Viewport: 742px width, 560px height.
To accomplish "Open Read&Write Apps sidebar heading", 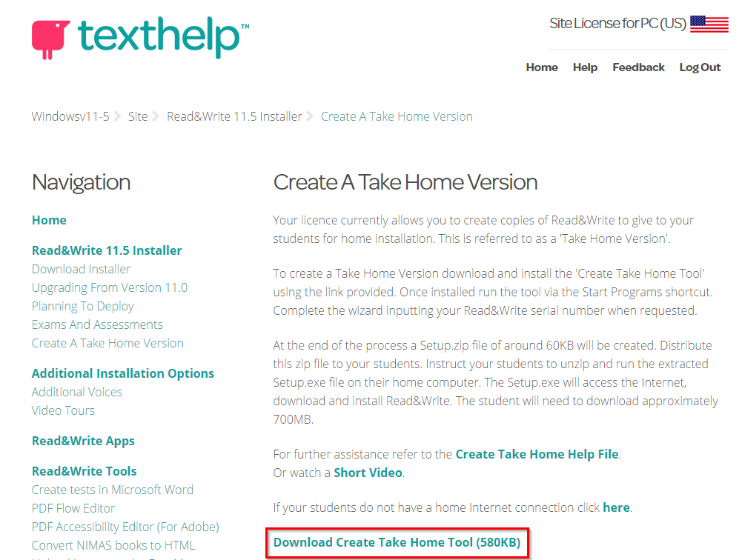I will click(83, 441).
